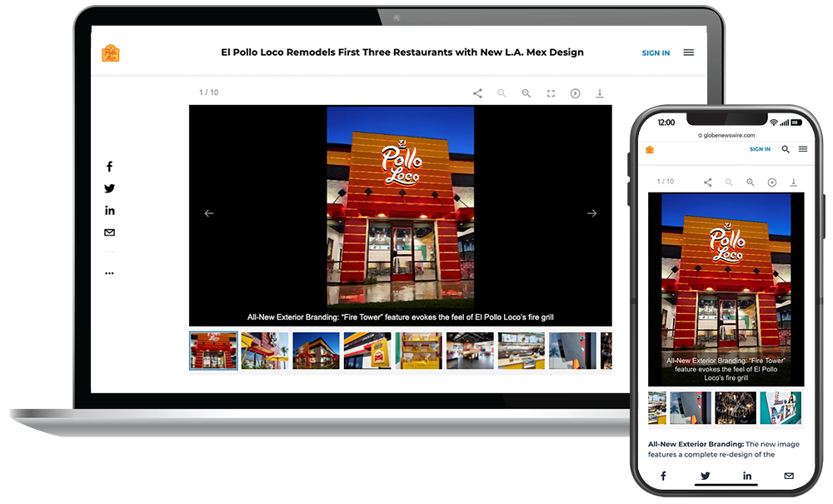Start the slideshow with the play icon
Image resolution: width=833 pixels, height=504 pixels.
click(x=575, y=93)
